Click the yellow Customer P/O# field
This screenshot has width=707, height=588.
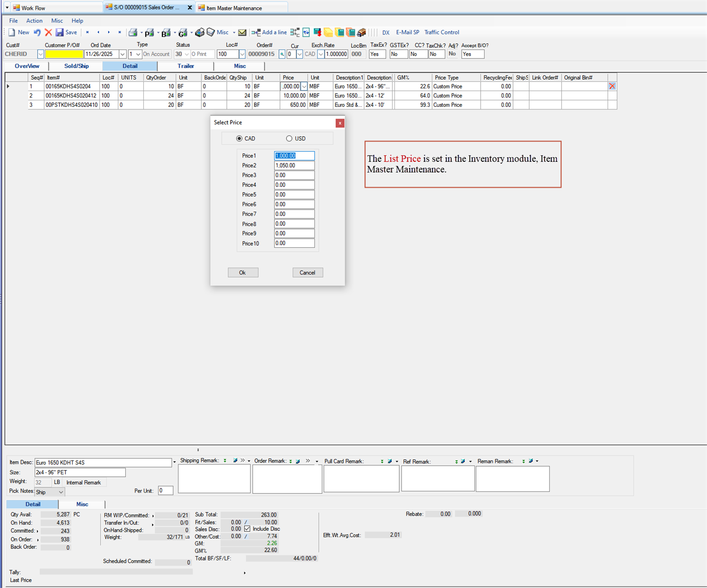point(64,54)
